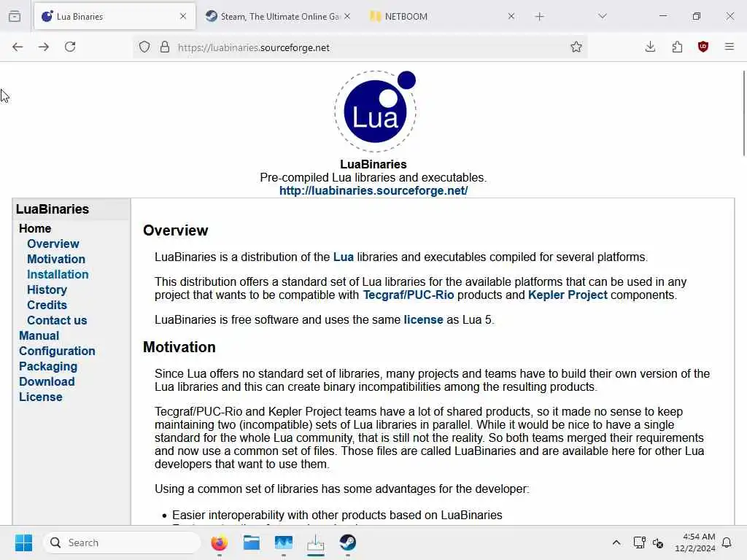Click the network status tray icon

tap(639, 542)
